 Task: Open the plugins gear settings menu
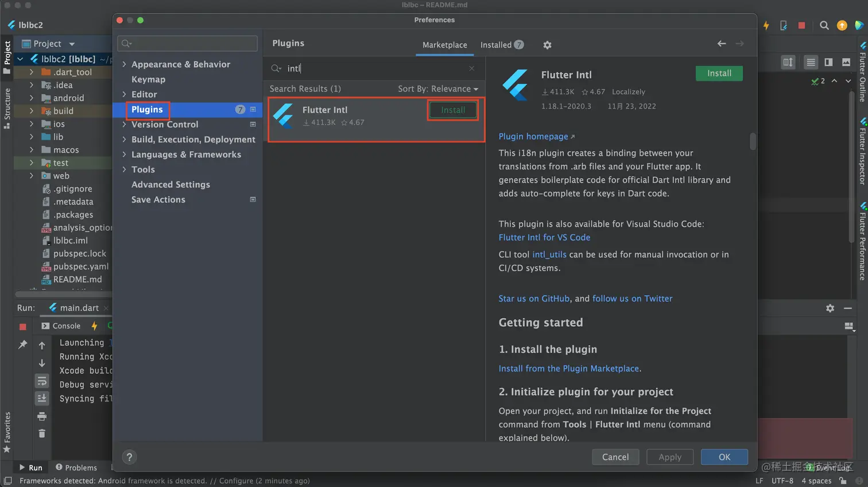(547, 45)
